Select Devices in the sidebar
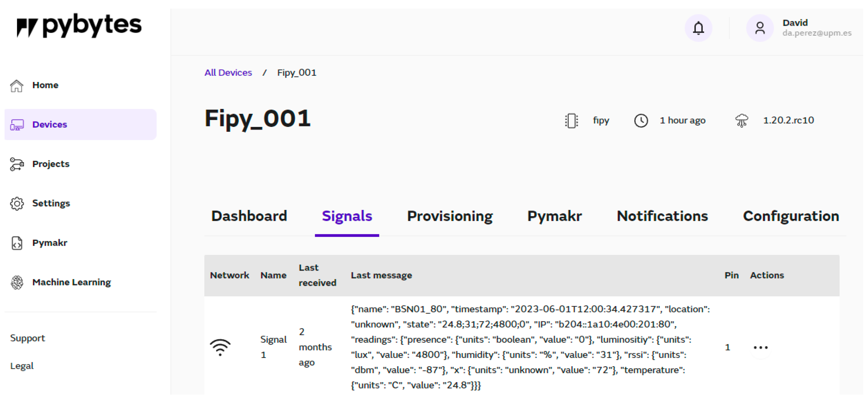Image resolution: width=868 pixels, height=400 pixels. (x=80, y=125)
